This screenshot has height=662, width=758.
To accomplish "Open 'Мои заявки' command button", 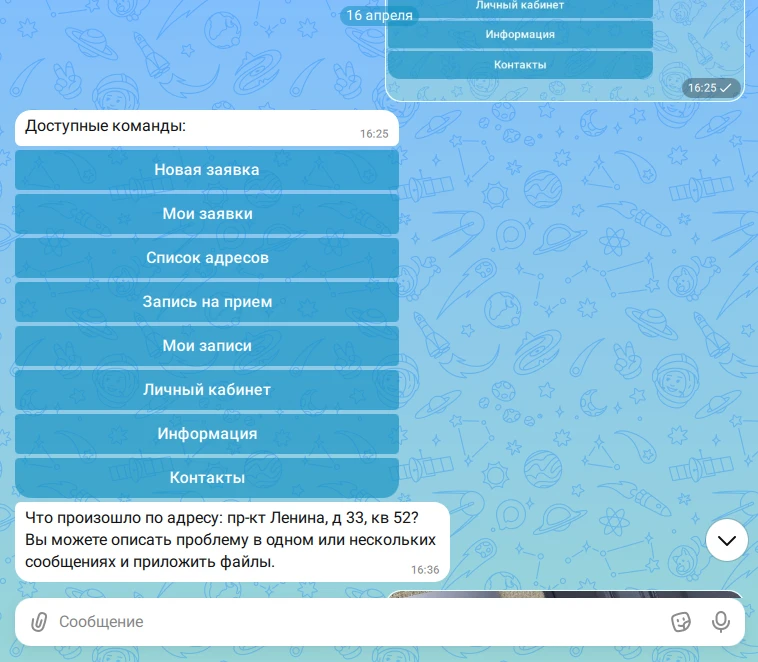I will (x=207, y=214).
